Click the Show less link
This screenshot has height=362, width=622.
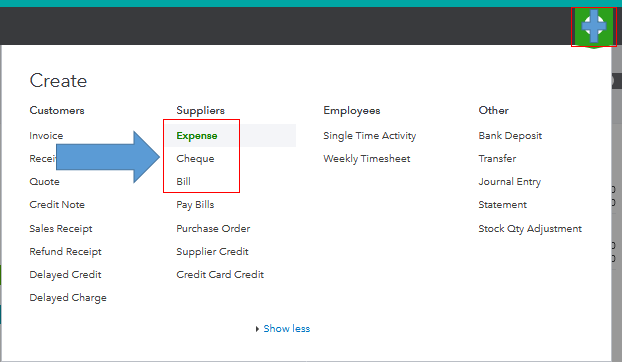tap(286, 329)
